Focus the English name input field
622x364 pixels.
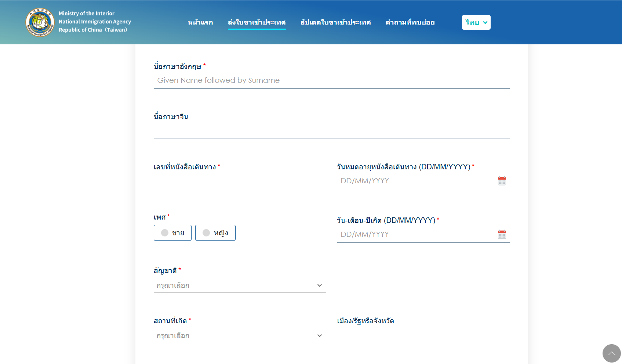point(331,81)
